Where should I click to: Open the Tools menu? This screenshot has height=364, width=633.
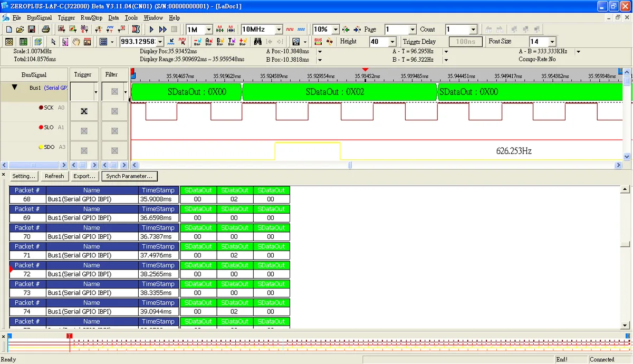coord(131,17)
